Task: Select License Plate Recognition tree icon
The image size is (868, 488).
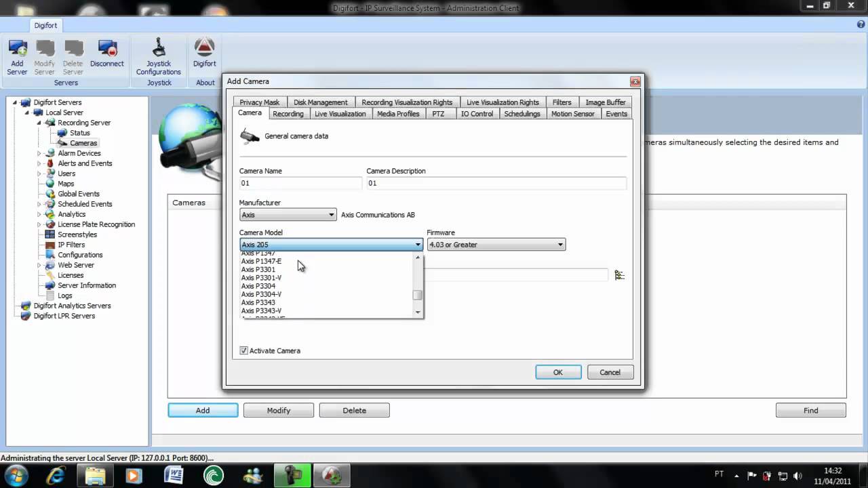Action: tap(50, 224)
